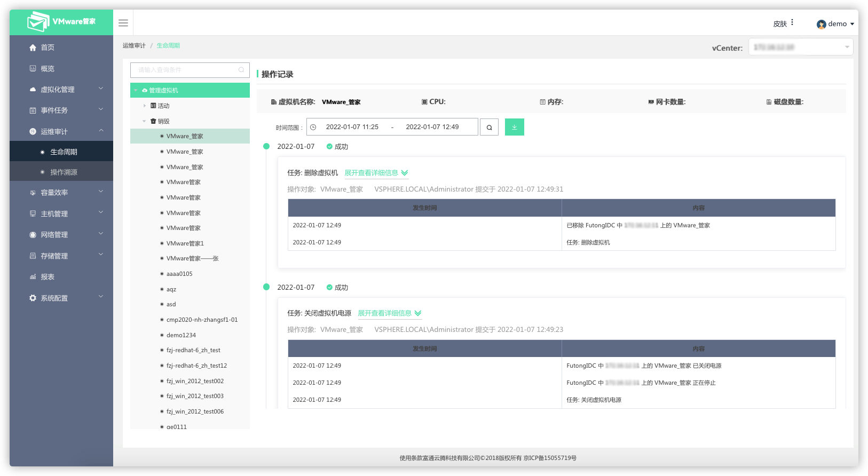Open the 操作溯源 submenu item
The width and height of the screenshot is (868, 476).
61,172
